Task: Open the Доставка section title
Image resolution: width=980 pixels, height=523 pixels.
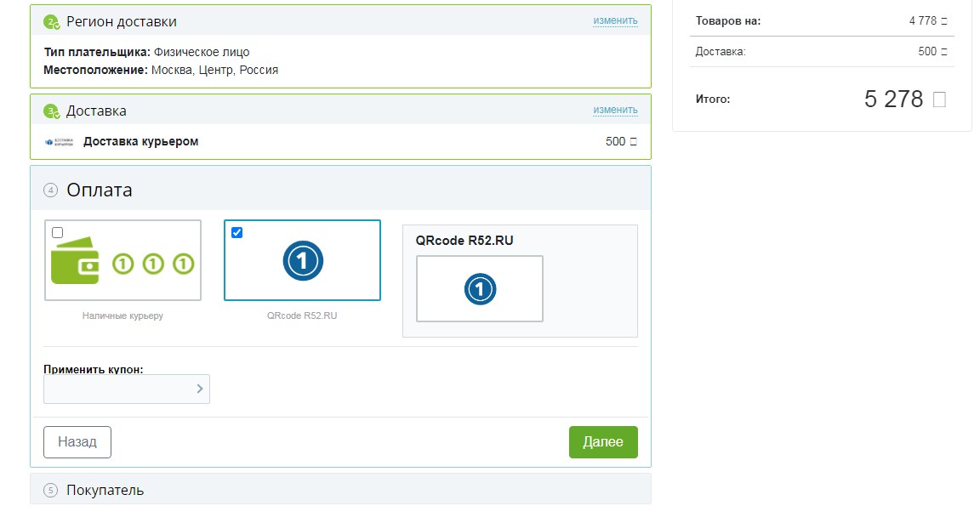Action: coord(96,111)
